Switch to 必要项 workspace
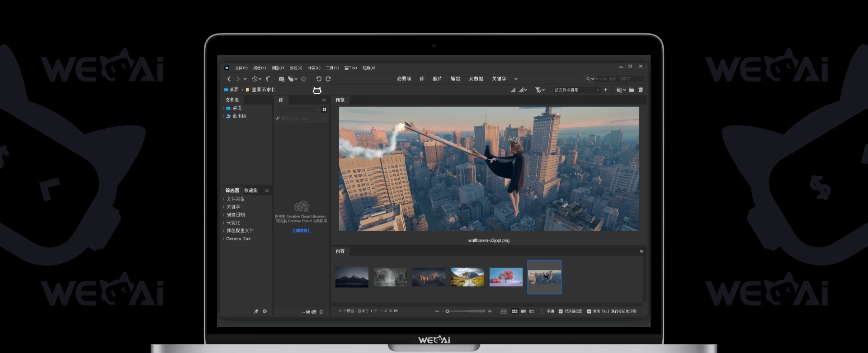This screenshot has height=353, width=868. click(x=404, y=79)
